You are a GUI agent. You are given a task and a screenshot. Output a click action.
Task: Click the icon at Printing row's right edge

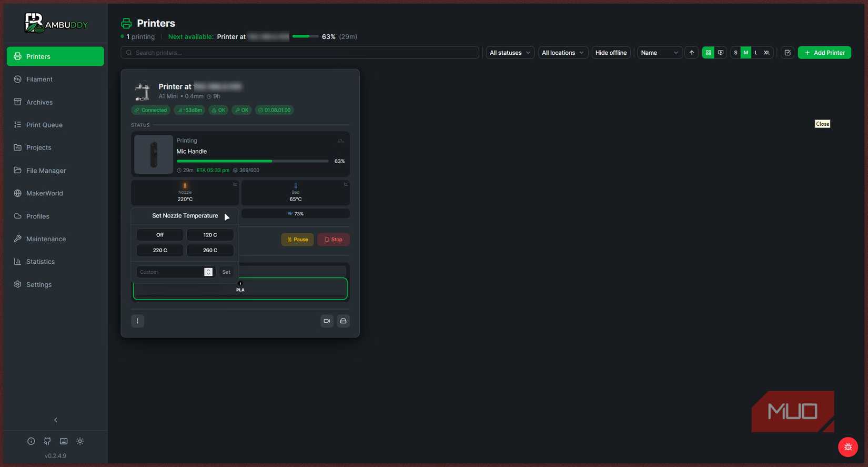point(341,141)
